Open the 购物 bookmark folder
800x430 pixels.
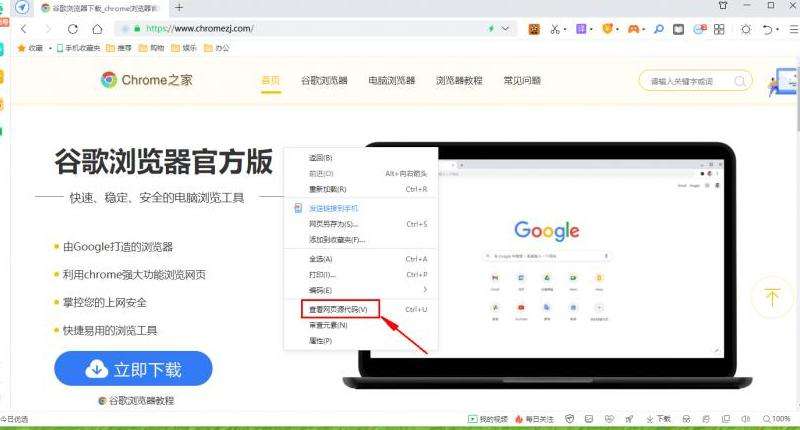(152, 48)
